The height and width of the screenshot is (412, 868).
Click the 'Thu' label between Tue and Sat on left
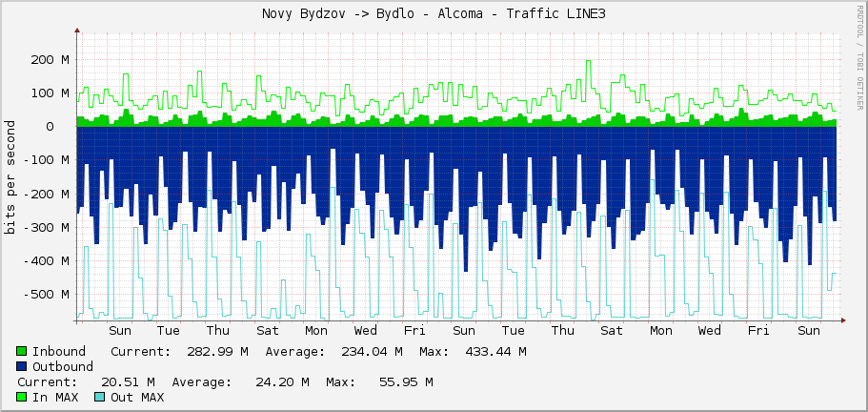218,331
